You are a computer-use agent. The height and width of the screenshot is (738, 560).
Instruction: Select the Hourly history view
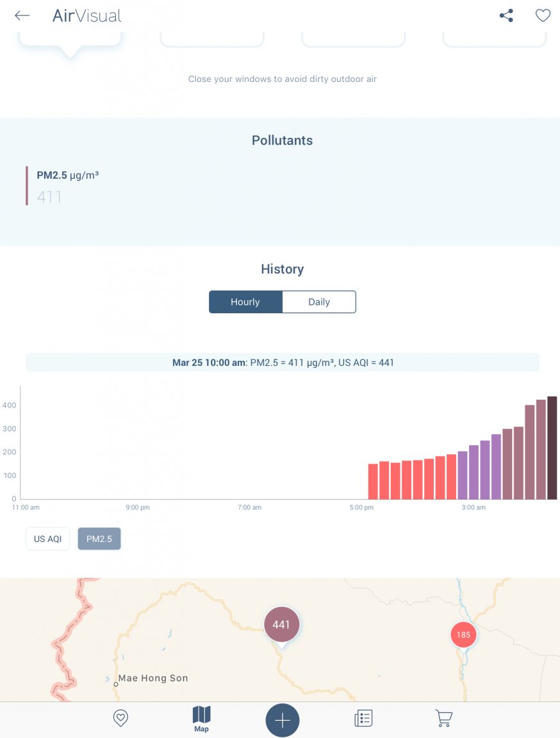245,302
